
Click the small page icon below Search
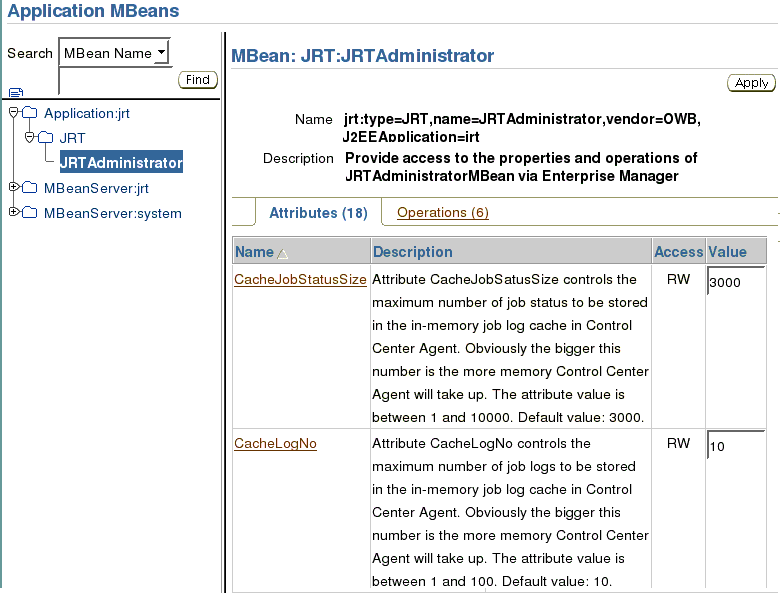15,93
